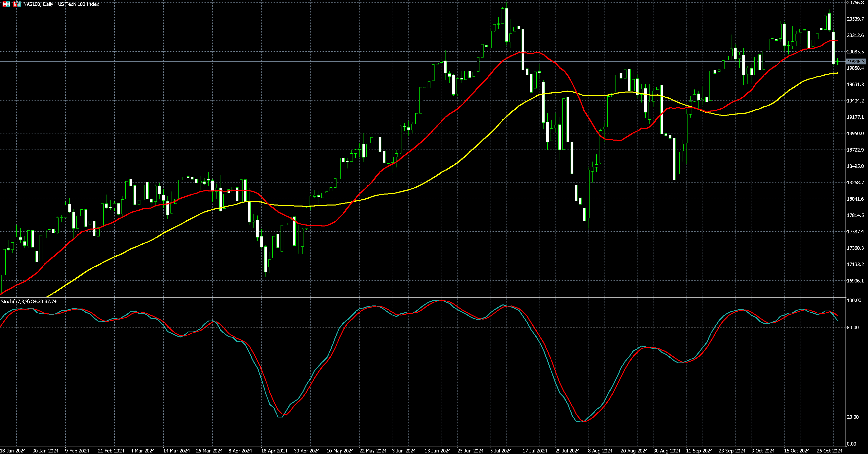
Task: Click the 80.00 stochastic level label
Action: click(852, 327)
